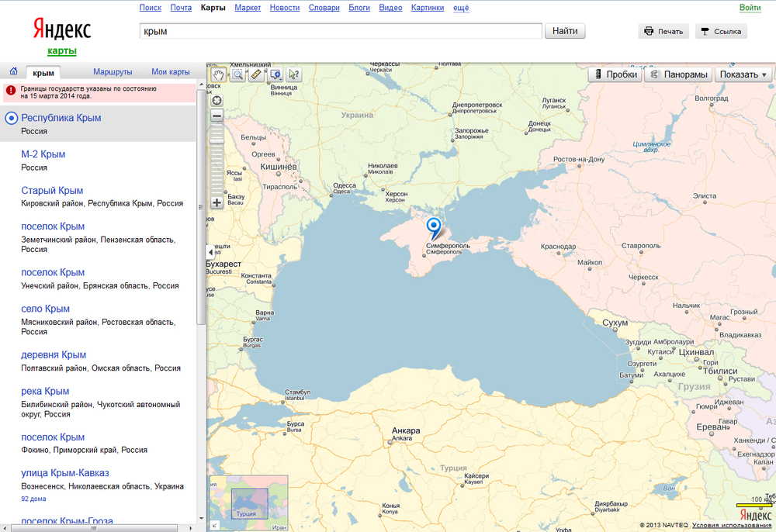
Task: Select the крым search results tab
Action: [x=43, y=73]
